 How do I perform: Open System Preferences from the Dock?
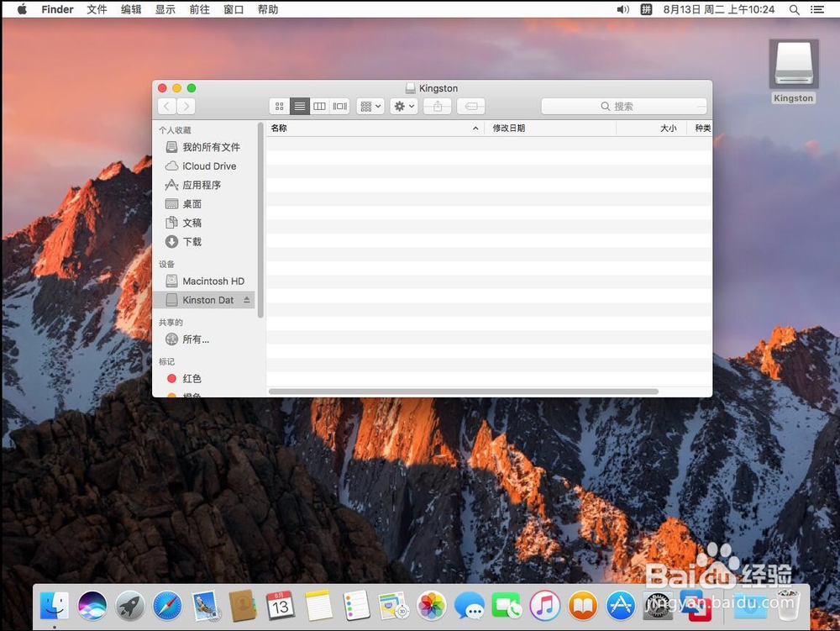(x=658, y=606)
